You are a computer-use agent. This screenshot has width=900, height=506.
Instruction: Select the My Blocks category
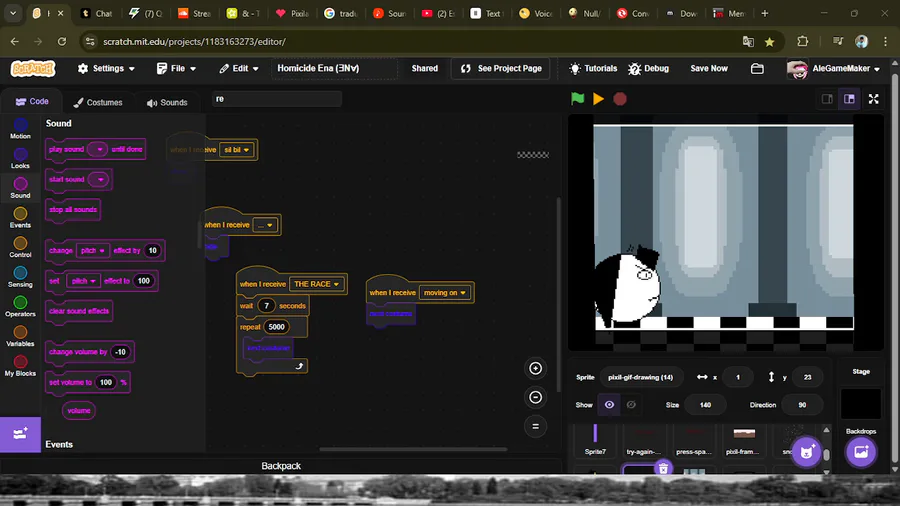click(x=20, y=366)
